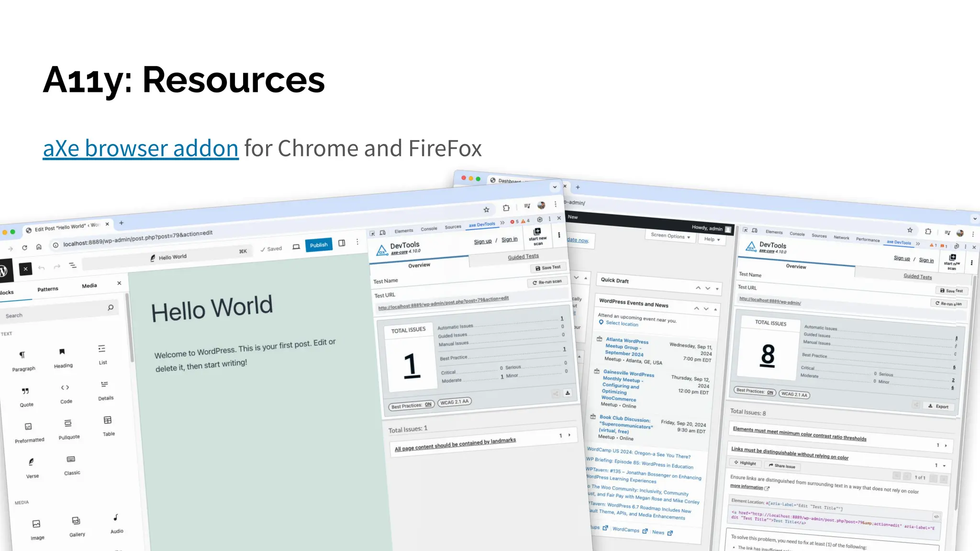This screenshot has width=980, height=551.
Task: Click Highlight button in right axe panel
Action: click(745, 463)
